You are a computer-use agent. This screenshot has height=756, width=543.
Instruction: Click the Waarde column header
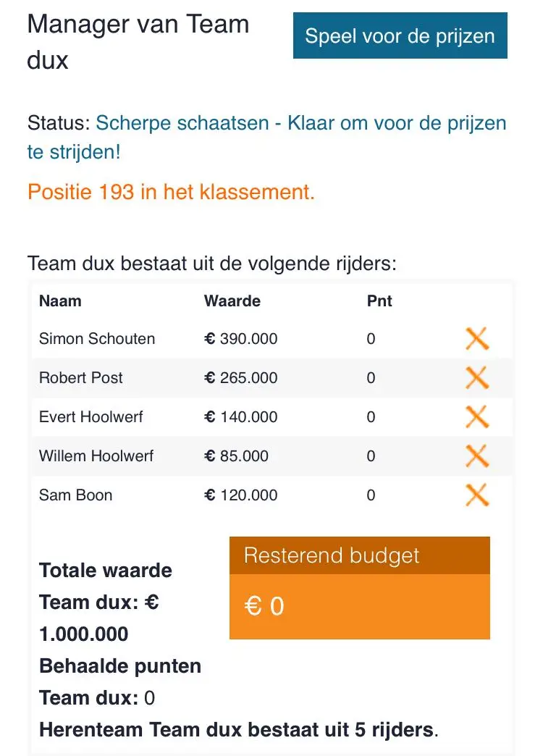[232, 301]
